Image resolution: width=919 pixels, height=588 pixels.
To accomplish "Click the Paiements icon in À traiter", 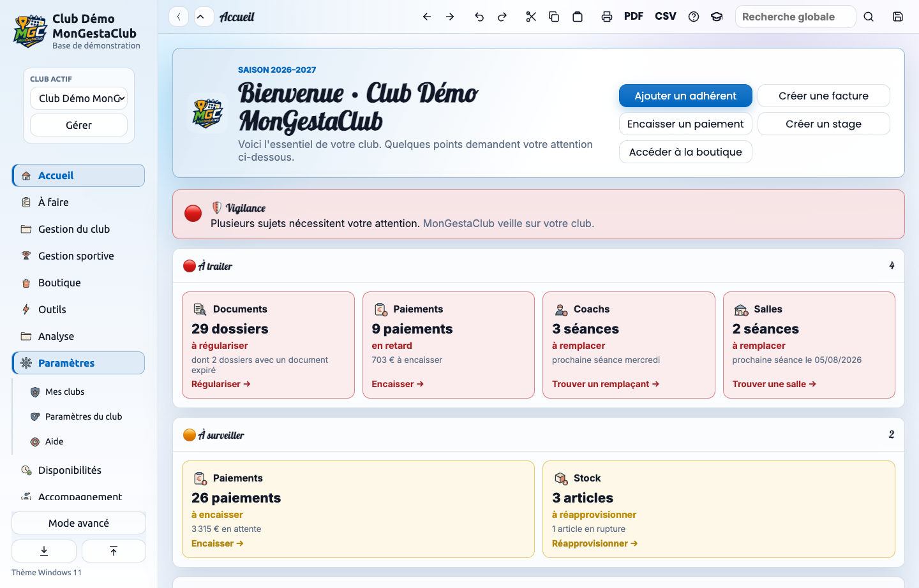I will [380, 309].
